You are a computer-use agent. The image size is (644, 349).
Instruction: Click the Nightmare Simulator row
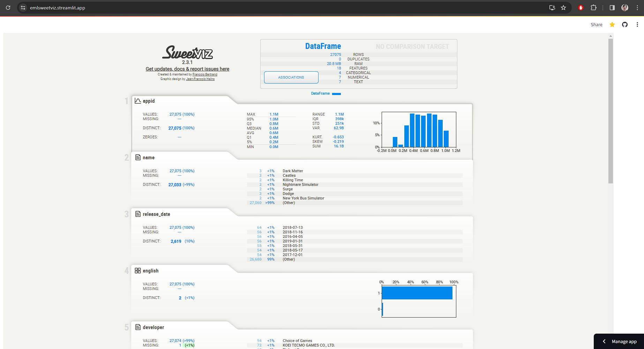(x=355, y=184)
